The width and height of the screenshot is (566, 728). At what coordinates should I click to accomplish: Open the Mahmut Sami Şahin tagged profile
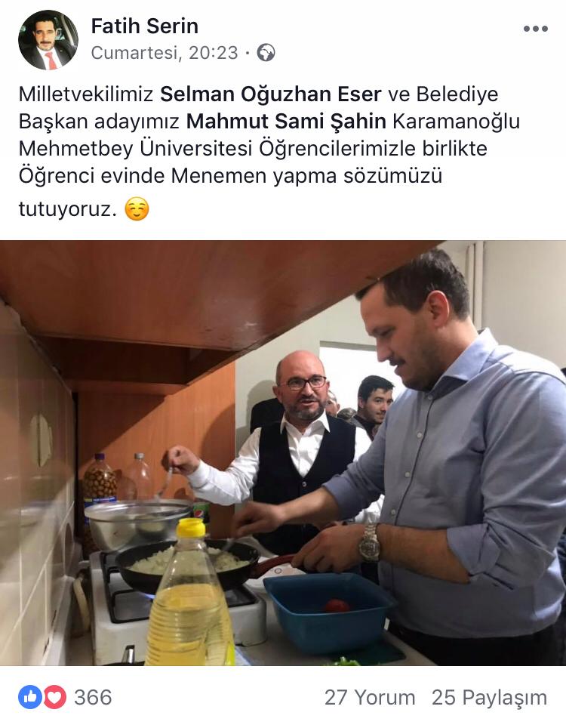click(286, 121)
